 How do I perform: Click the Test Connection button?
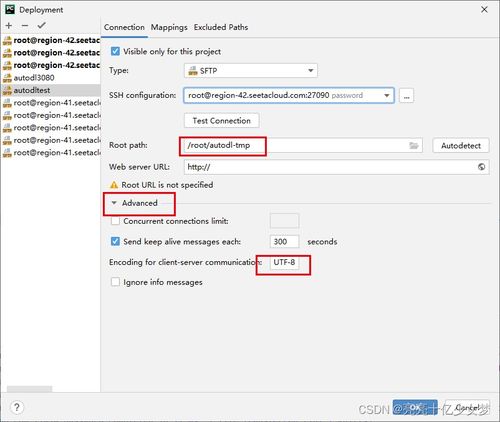click(222, 121)
